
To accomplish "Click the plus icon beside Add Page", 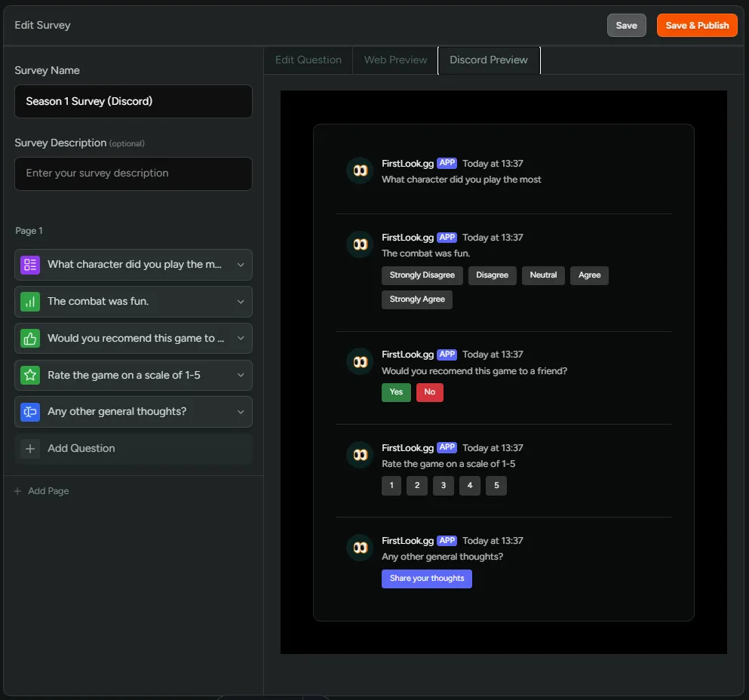I will (17, 490).
